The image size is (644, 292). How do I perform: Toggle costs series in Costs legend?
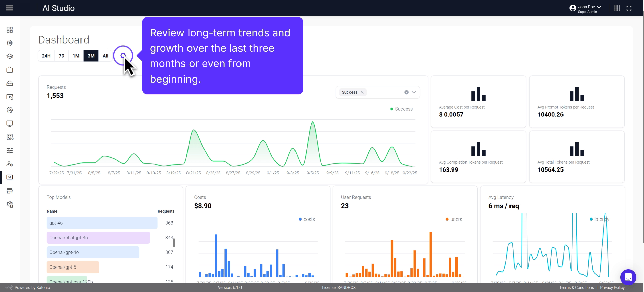[307, 219]
